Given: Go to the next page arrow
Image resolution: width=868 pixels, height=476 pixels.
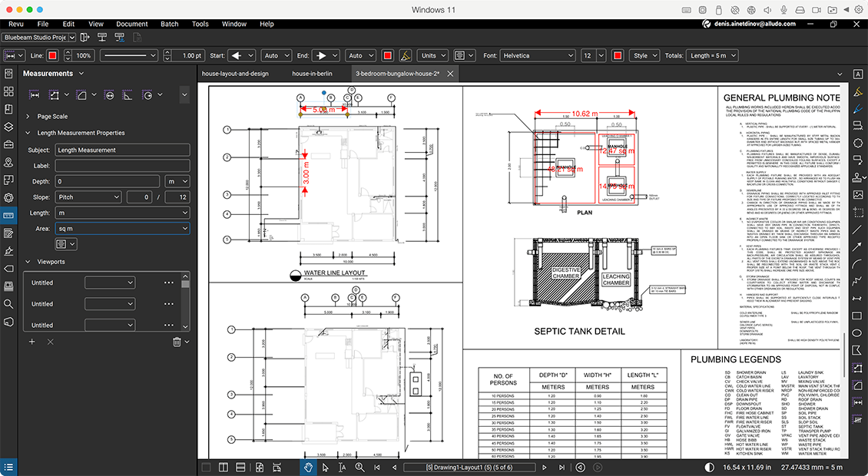Looking at the screenshot, I should pyautogui.click(x=544, y=467).
